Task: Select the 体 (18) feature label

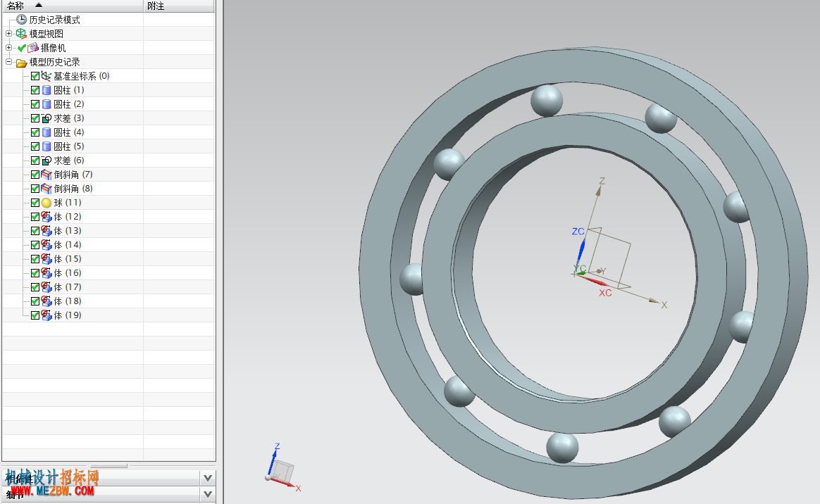Action: click(x=68, y=301)
